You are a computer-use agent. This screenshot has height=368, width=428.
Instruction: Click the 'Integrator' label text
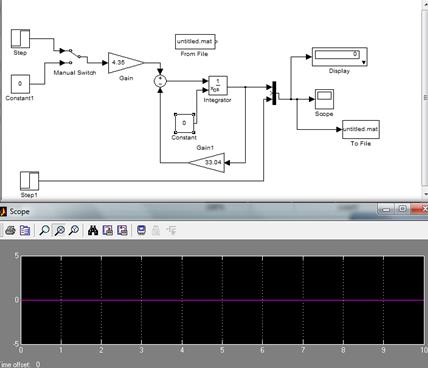click(218, 100)
